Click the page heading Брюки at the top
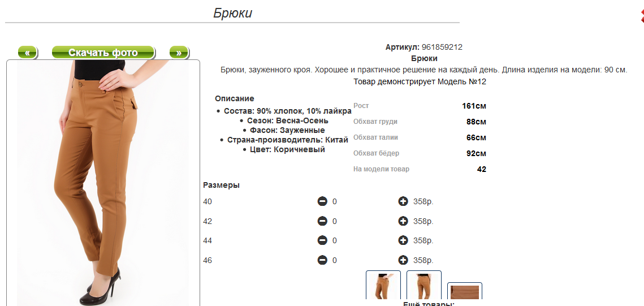Screen dimensions: 644x306 coord(232,13)
